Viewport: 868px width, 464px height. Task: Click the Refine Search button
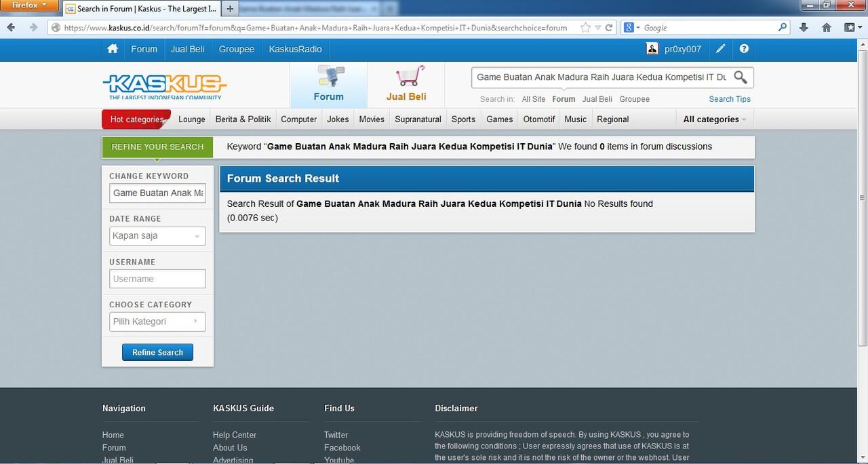(x=157, y=353)
